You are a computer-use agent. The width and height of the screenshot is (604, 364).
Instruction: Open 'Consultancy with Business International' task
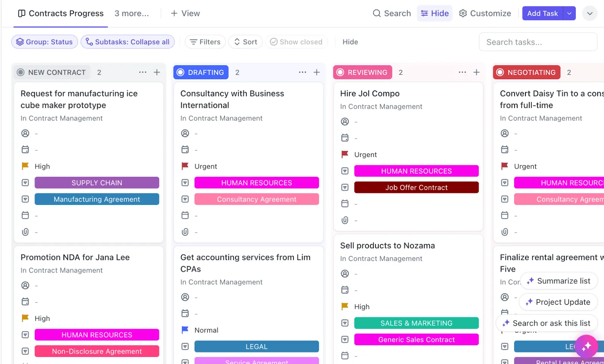click(x=232, y=99)
